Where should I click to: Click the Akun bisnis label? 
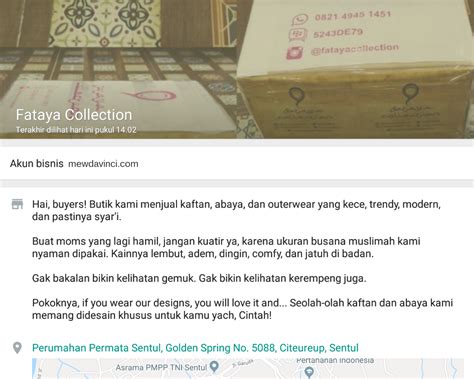click(37, 164)
